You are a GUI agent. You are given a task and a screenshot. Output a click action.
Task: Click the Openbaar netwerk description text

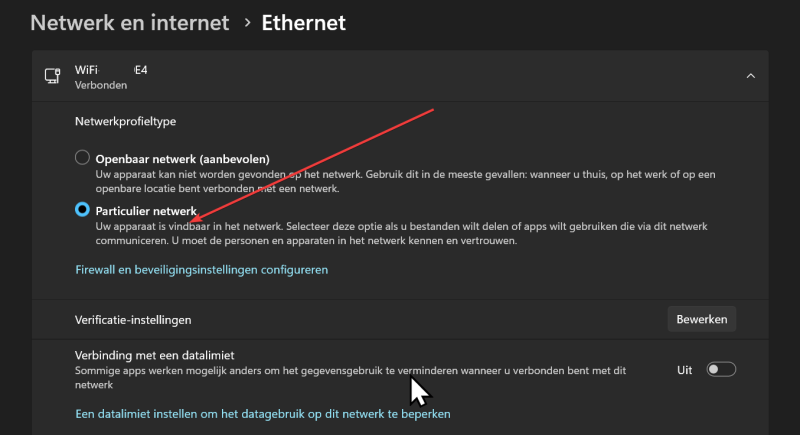point(405,182)
